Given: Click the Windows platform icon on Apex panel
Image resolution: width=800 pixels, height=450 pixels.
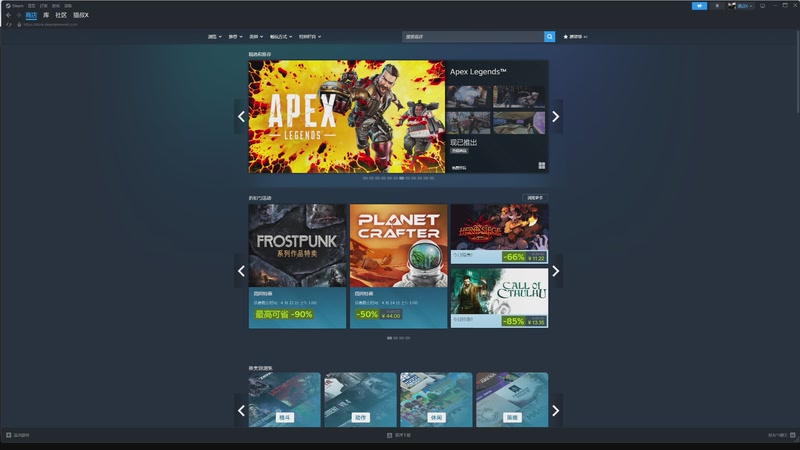Looking at the screenshot, I should point(541,165).
